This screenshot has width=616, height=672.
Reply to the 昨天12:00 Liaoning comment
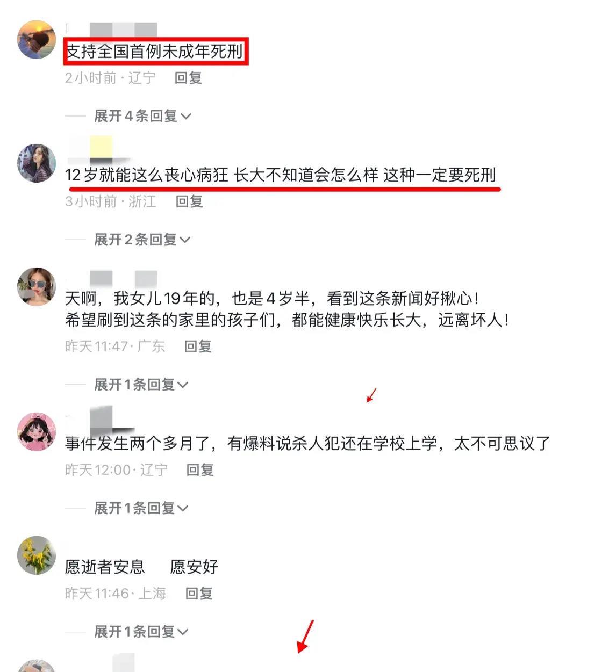[x=200, y=470]
